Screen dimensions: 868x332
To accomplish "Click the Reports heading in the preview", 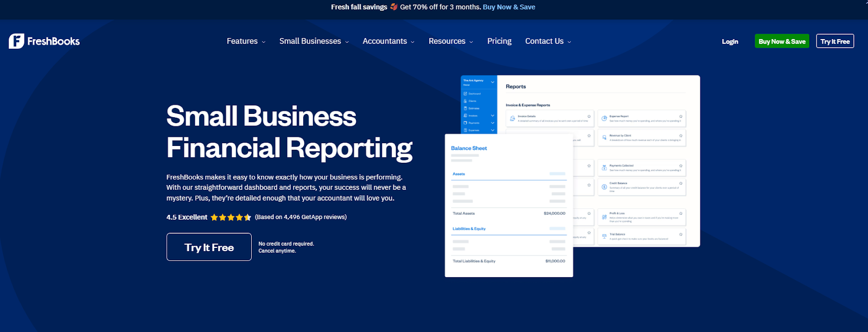I will [x=515, y=87].
